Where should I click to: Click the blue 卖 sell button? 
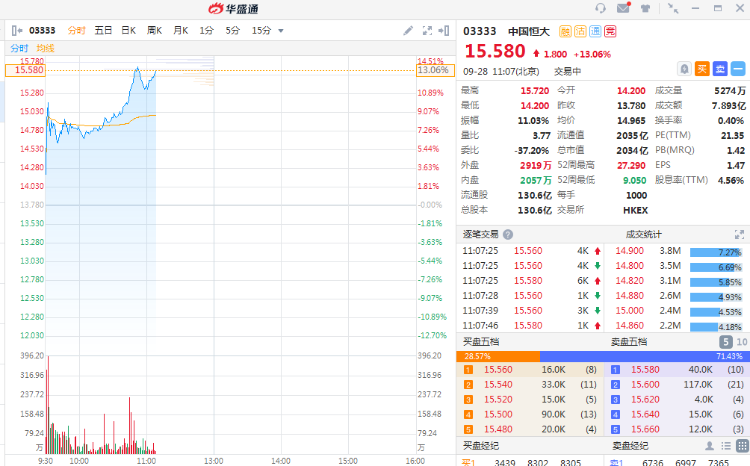pyautogui.click(x=720, y=69)
